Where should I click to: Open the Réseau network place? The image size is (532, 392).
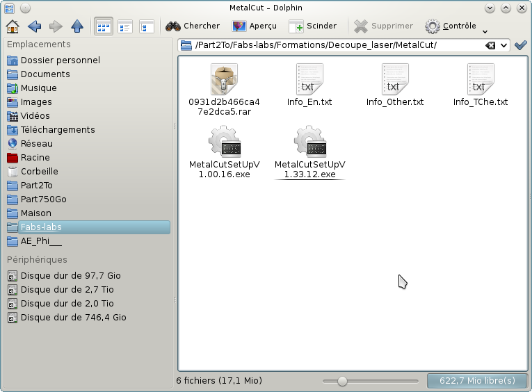pyautogui.click(x=88, y=144)
